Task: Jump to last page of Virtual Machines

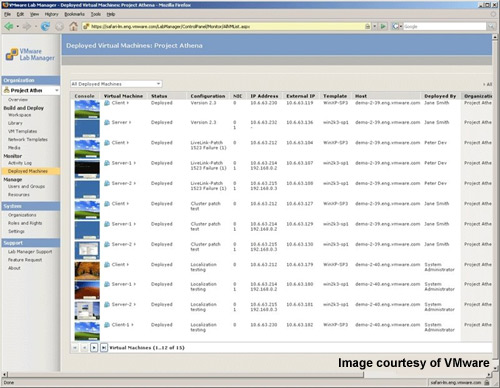Action: (104, 348)
